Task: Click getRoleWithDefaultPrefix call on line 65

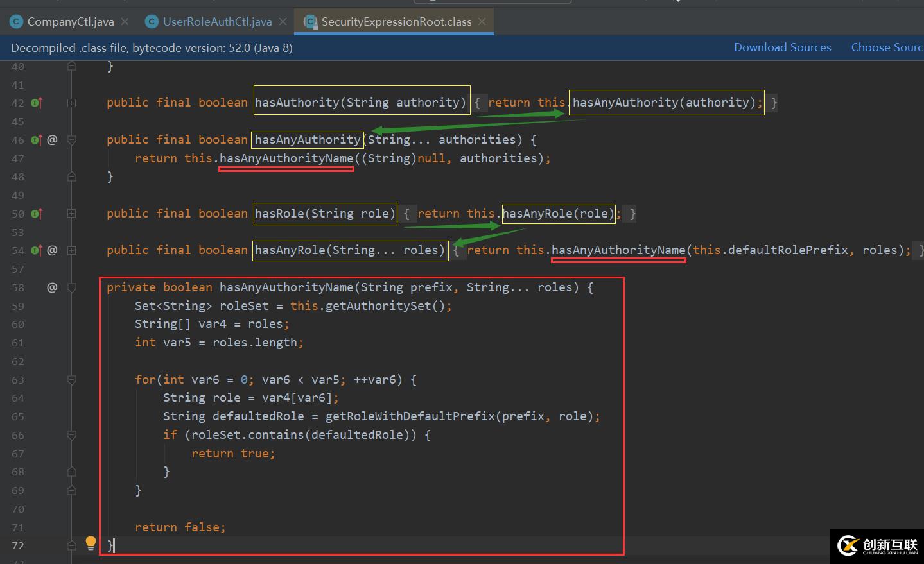Action: tap(410, 416)
